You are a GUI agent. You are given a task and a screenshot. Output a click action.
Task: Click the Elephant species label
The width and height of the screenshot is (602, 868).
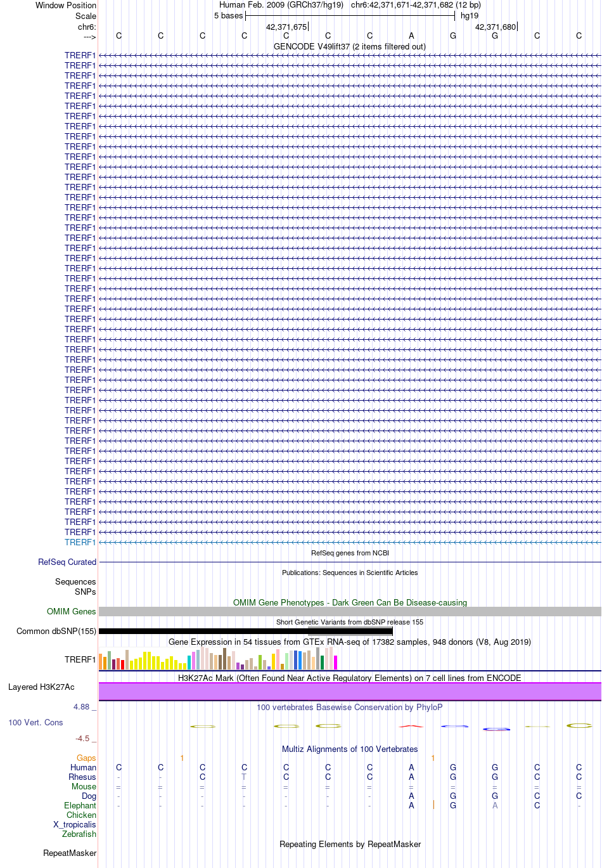pos(80,805)
